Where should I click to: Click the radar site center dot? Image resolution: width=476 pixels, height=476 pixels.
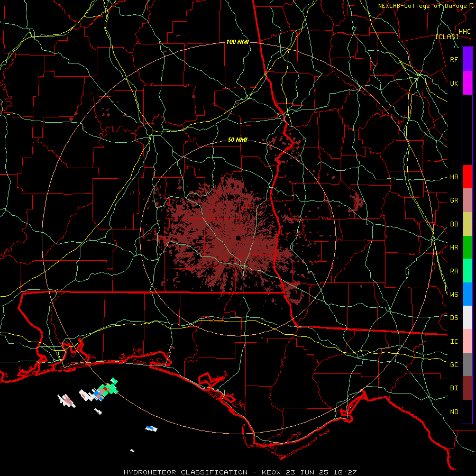tap(239, 238)
